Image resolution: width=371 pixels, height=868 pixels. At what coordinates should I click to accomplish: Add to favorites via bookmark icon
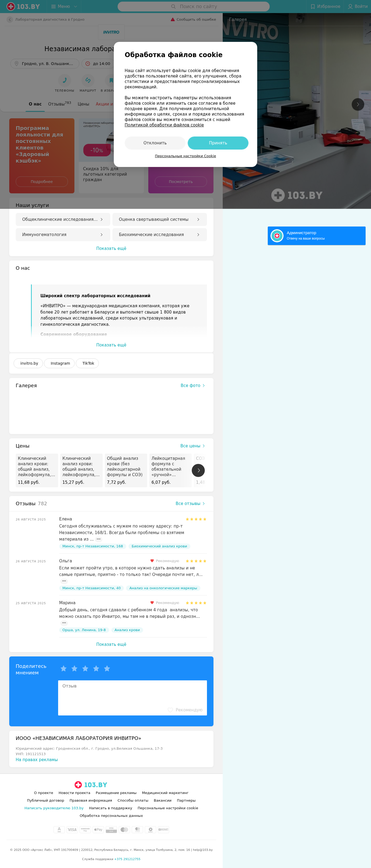tap(111, 80)
